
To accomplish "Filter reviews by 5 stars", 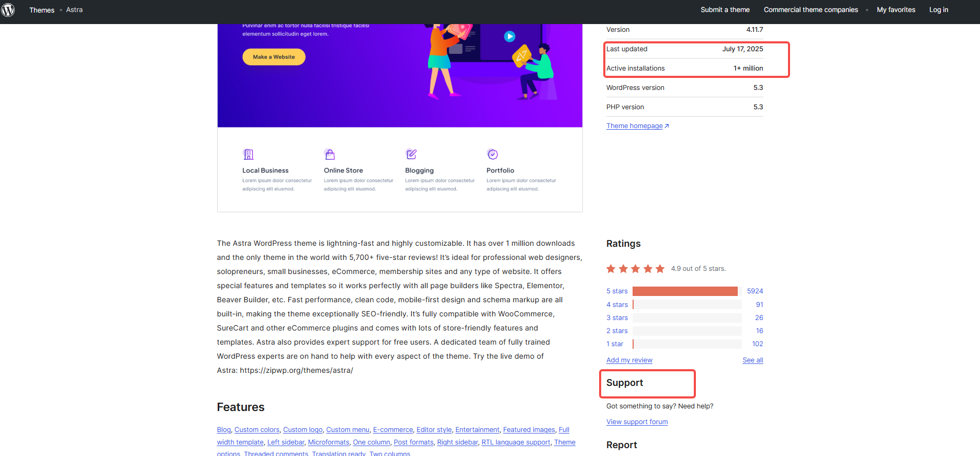I will pos(617,291).
